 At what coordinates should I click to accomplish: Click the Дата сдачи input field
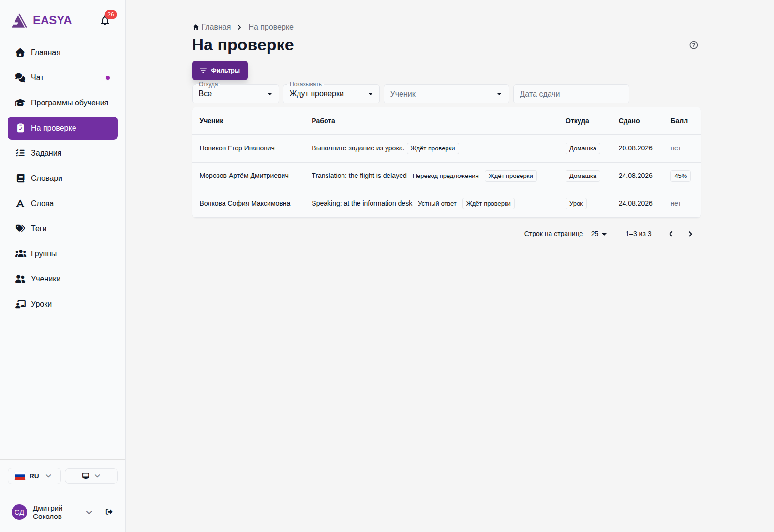[571, 94]
